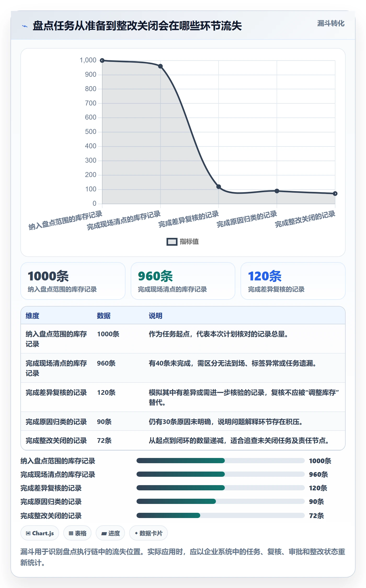This screenshot has height=588, width=366.
Task: Click the footer note about 漏斗
Action: [x=183, y=557]
